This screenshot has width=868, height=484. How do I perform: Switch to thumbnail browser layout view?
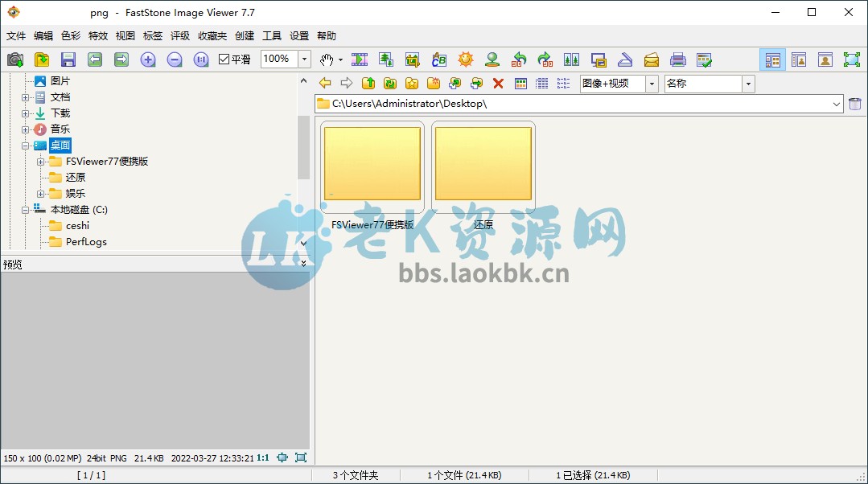(x=773, y=59)
